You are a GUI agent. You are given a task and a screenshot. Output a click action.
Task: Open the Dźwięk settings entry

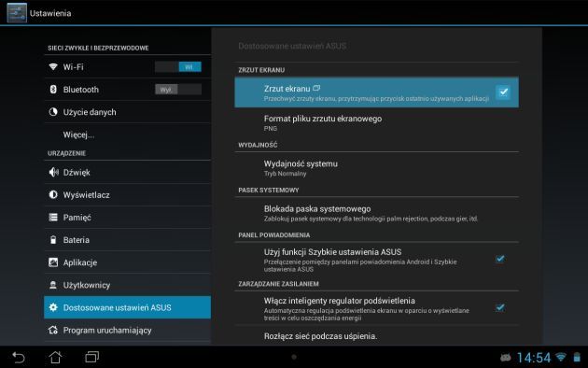127,172
